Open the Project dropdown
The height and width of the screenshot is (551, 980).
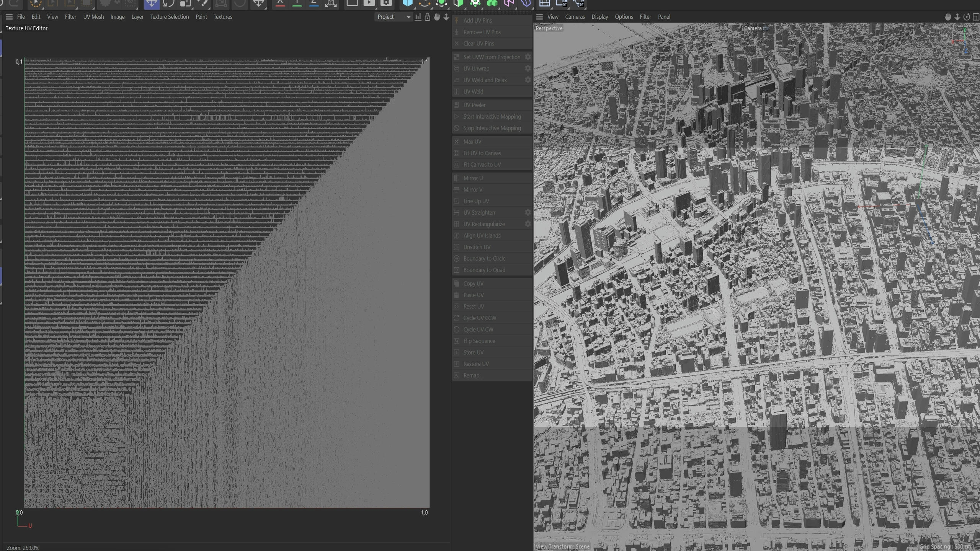coord(394,17)
